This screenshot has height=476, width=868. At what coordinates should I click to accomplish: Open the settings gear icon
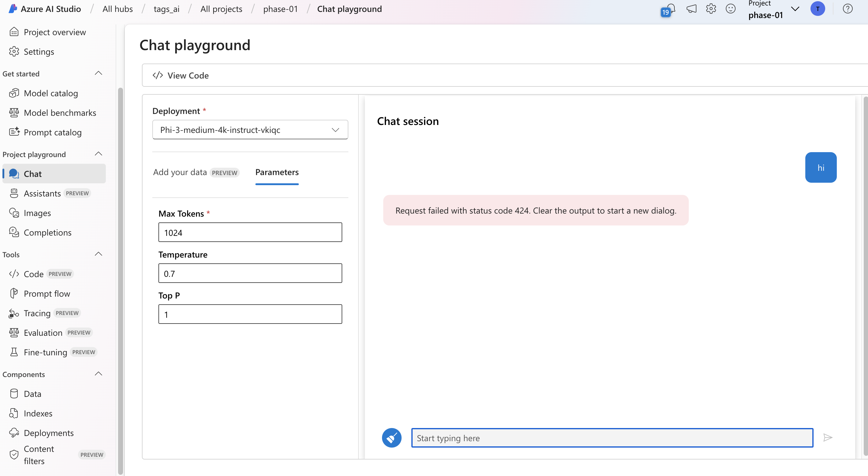pyautogui.click(x=711, y=9)
